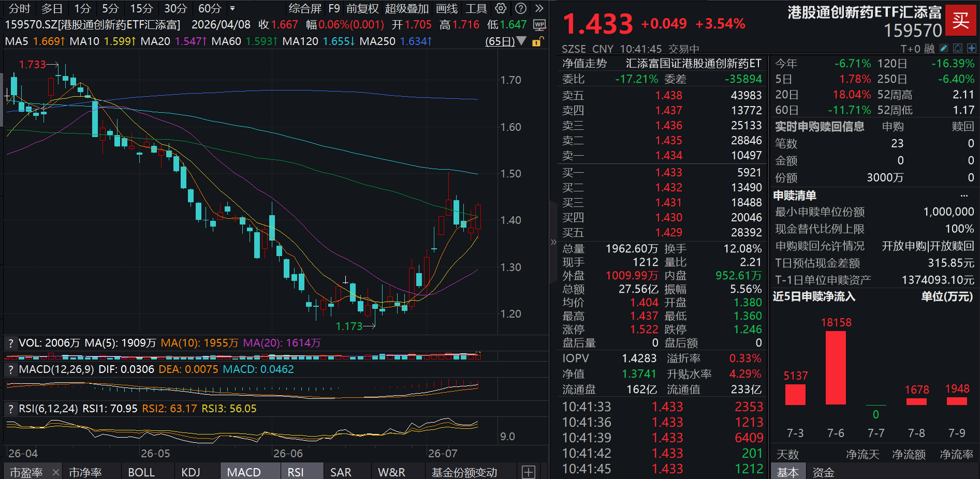Click the red 买 buy button
Screen dimensions: 980x479
(x=960, y=20)
